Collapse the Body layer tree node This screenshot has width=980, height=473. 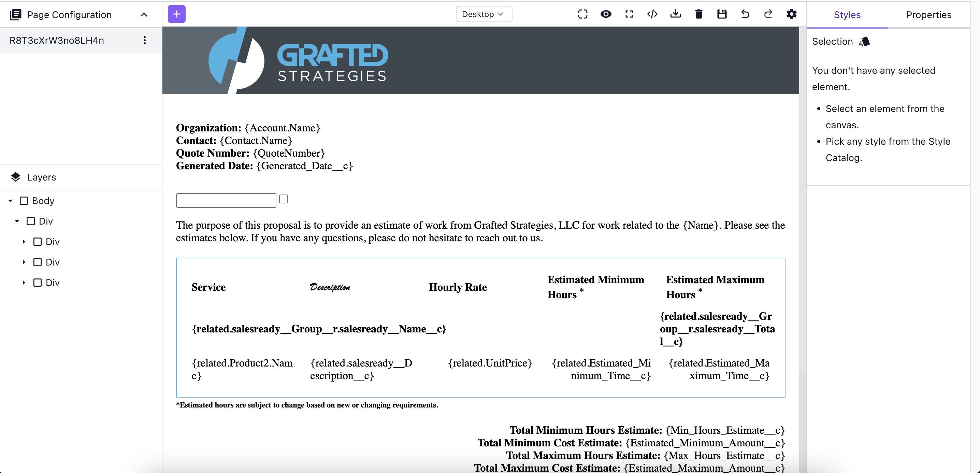coord(10,201)
